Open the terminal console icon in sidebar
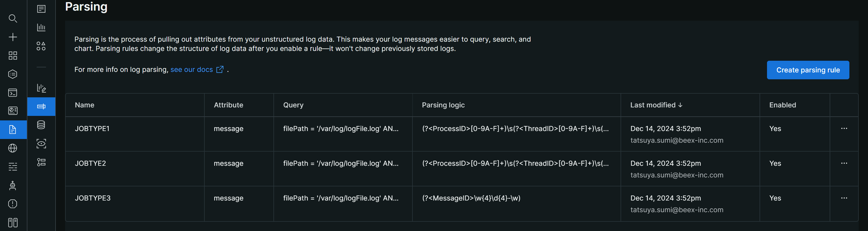 (13, 93)
